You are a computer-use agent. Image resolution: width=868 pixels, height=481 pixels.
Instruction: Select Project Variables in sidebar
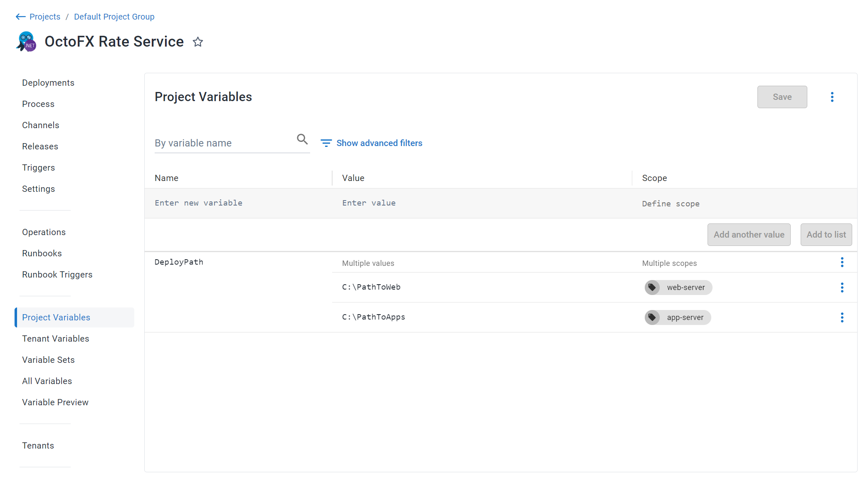click(x=74, y=317)
